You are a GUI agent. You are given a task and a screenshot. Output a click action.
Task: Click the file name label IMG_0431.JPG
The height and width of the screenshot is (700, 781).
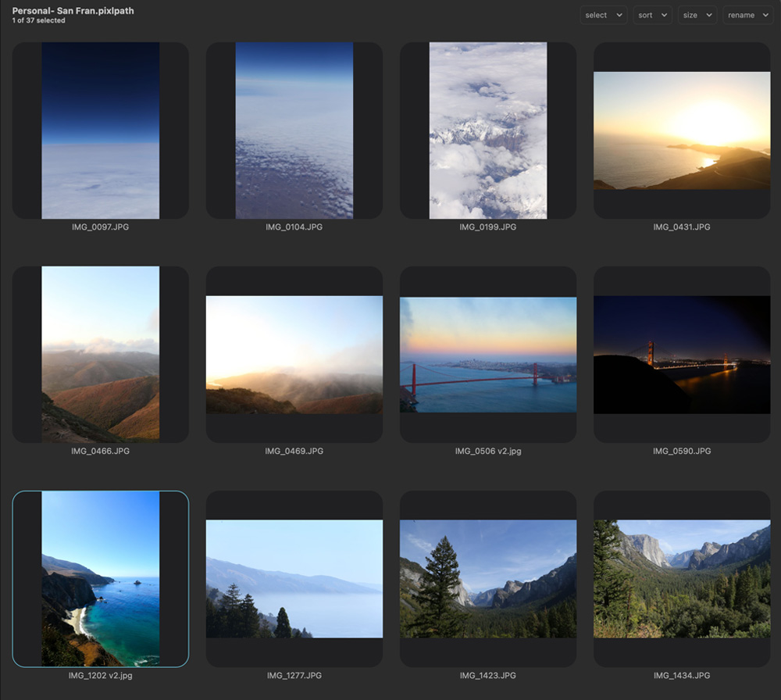682,227
